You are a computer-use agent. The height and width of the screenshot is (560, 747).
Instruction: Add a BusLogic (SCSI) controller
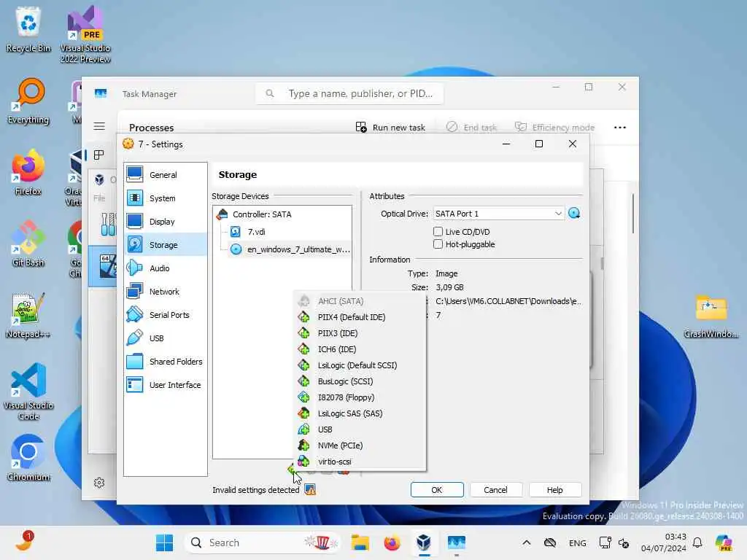360,381
